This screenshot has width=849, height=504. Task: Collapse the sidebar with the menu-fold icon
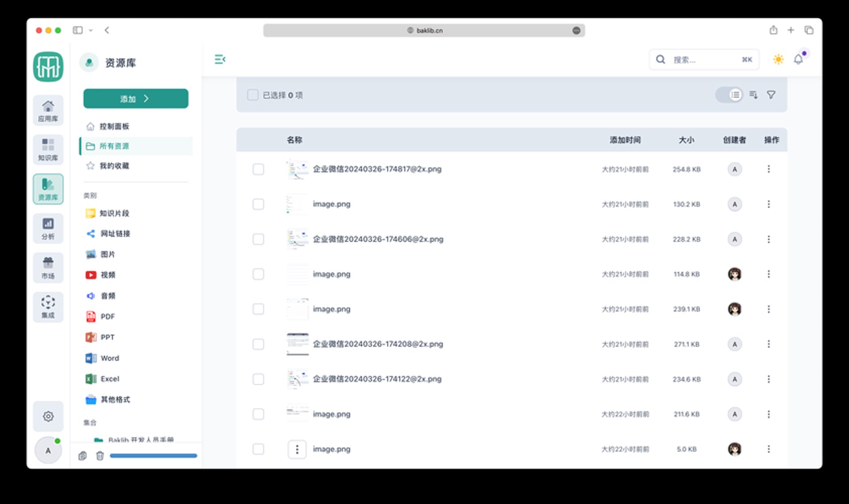220,59
